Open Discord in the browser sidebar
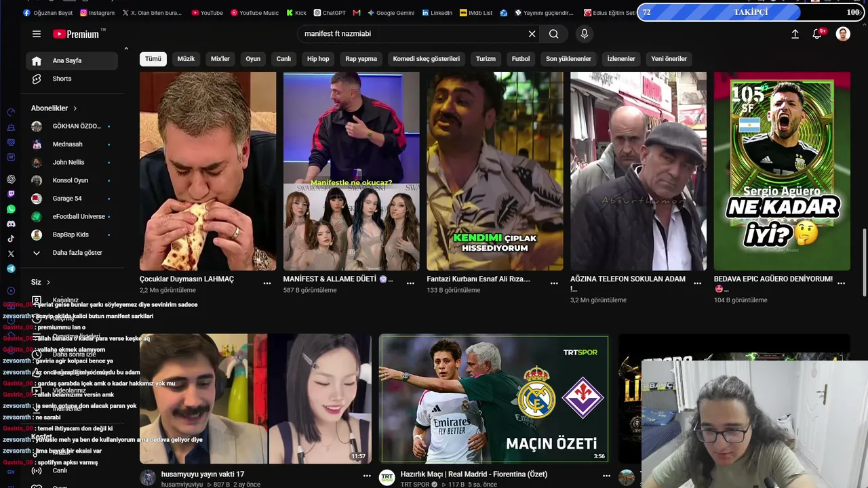The image size is (868, 488). tap(11, 224)
